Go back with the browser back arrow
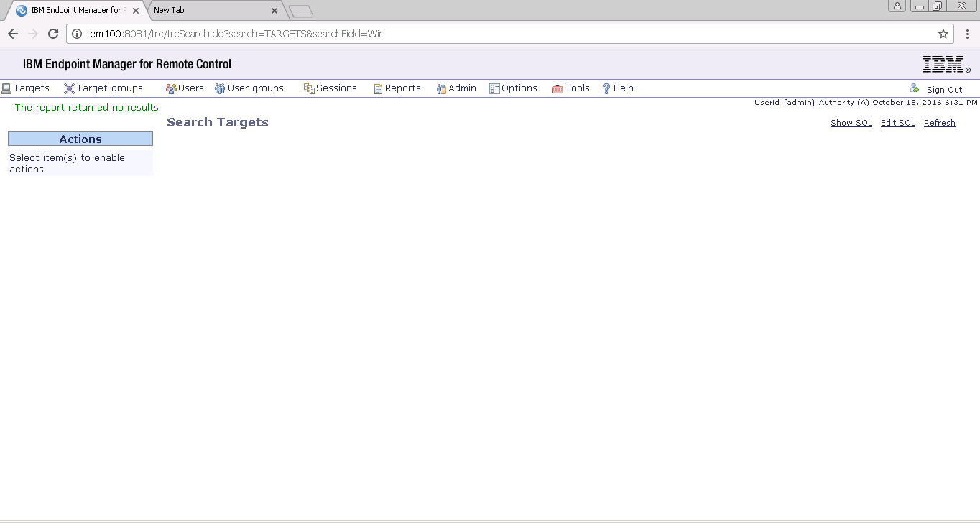The width and height of the screenshot is (980, 523). click(12, 34)
